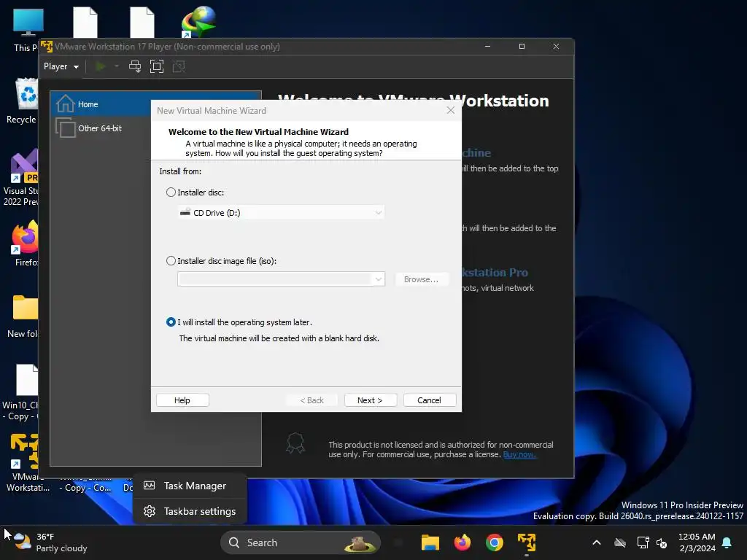This screenshot has width=747, height=560.
Task: Click the Help button in wizard
Action: (182, 400)
